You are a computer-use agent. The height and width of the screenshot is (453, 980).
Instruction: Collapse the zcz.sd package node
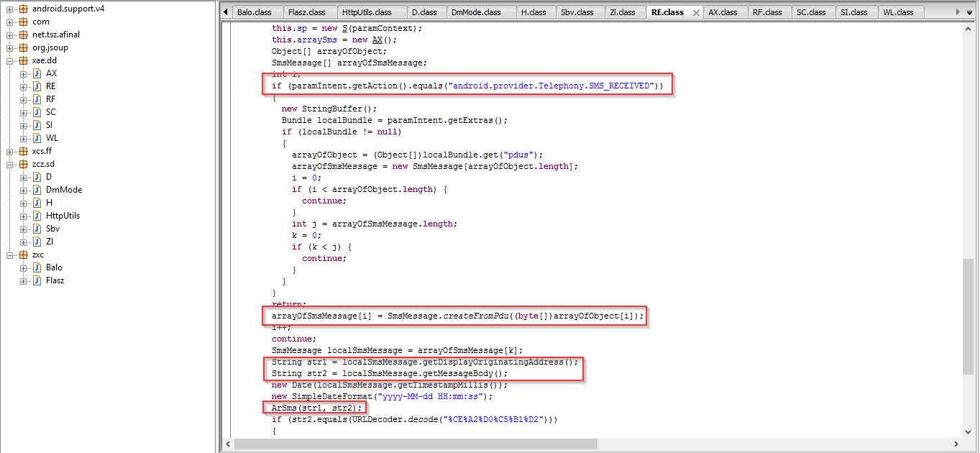tap(11, 164)
